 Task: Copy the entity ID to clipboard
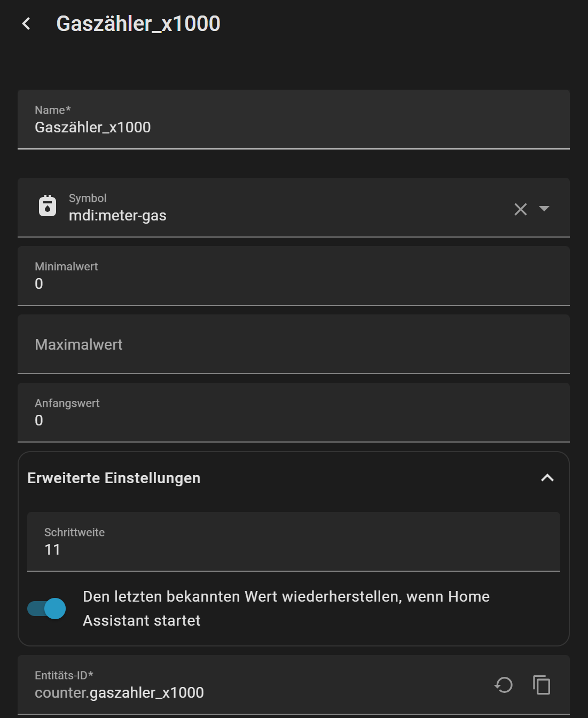(x=542, y=685)
